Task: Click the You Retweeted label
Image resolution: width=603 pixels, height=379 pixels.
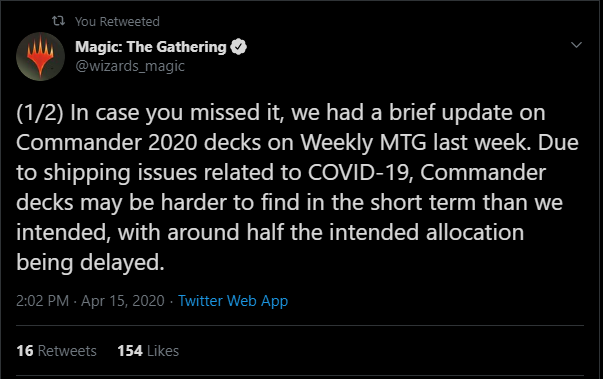Action: tap(117, 22)
